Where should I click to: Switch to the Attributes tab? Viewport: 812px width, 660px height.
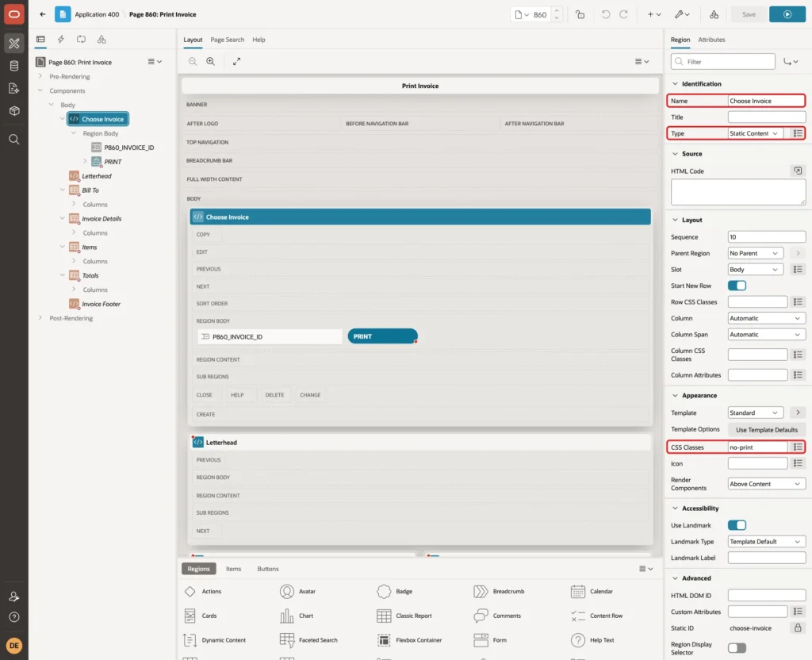(711, 40)
